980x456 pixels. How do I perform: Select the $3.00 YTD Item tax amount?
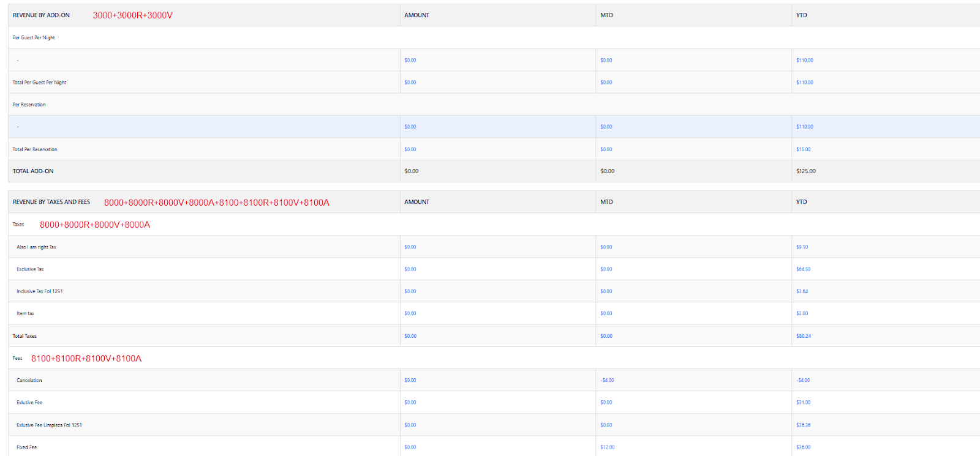pos(802,313)
